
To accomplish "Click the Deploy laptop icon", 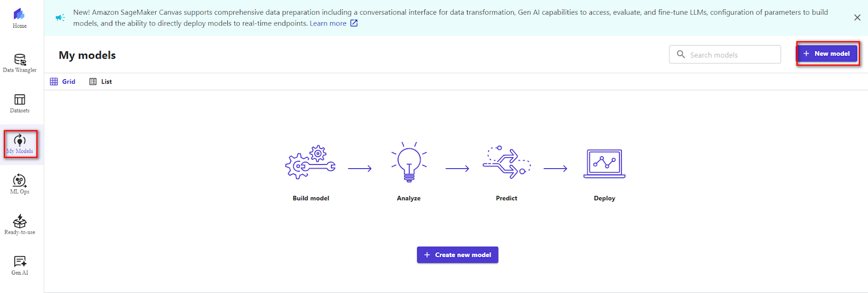I will (604, 163).
